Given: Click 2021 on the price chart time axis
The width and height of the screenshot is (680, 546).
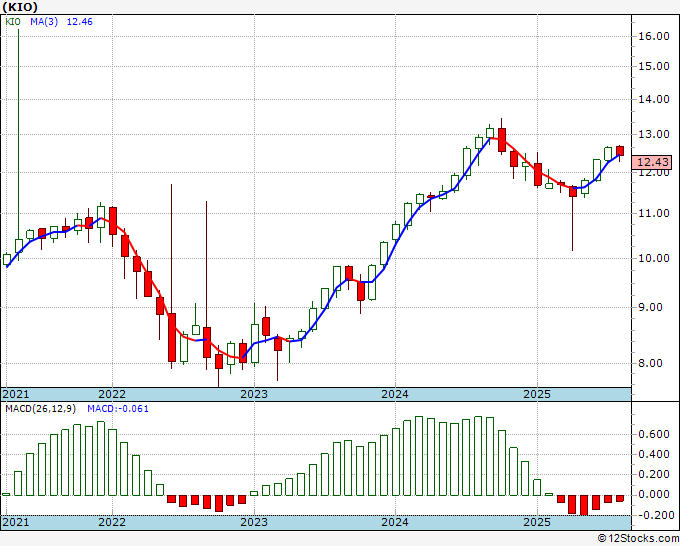Looking at the screenshot, I should [16, 394].
